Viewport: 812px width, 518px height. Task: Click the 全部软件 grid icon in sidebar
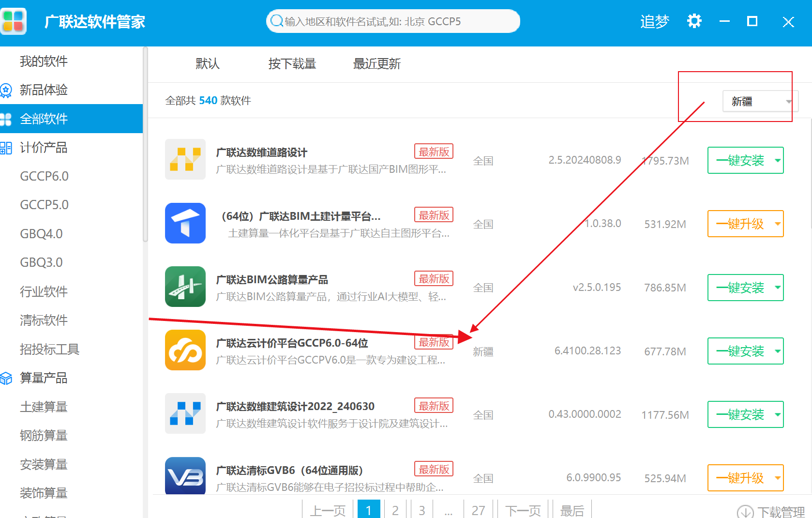(x=6, y=119)
